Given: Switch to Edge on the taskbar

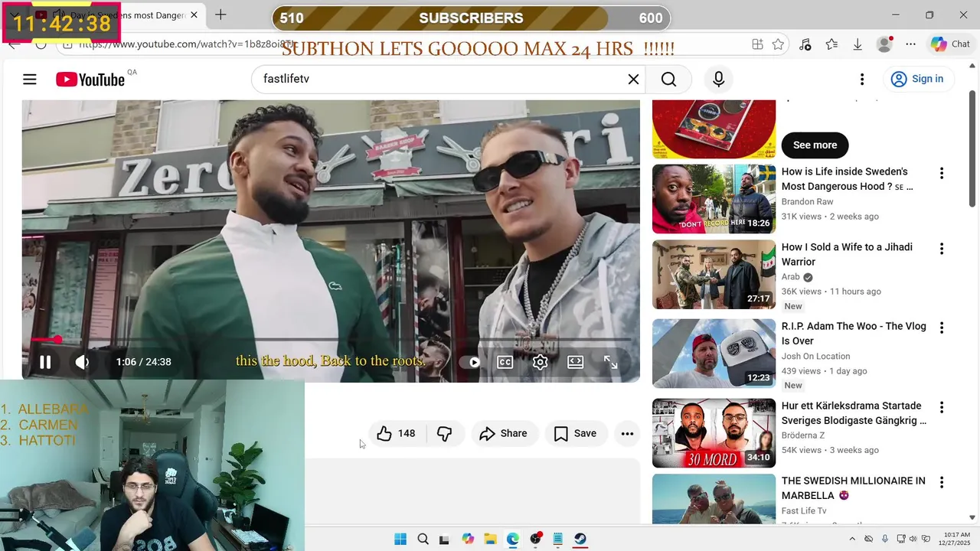Looking at the screenshot, I should click(512, 539).
